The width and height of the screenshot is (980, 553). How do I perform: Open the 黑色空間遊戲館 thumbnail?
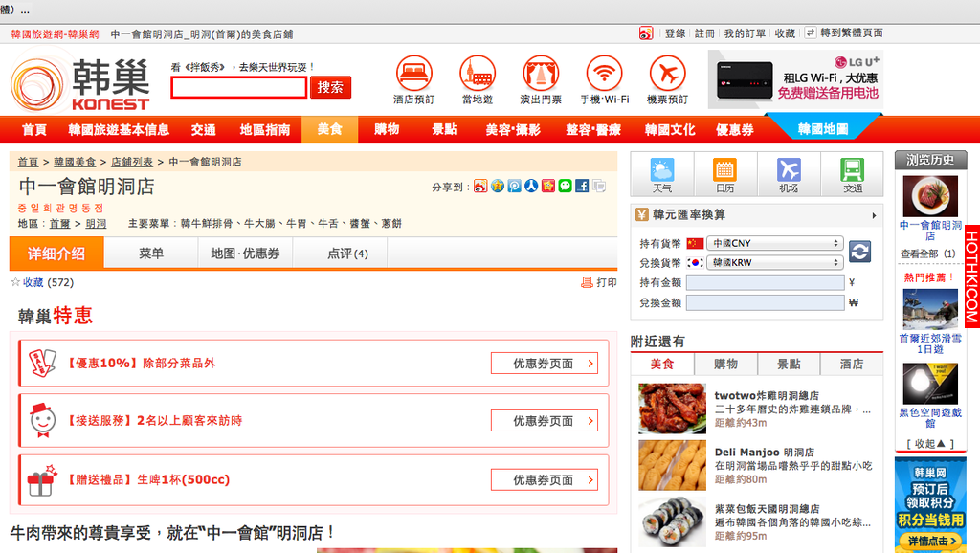click(930, 383)
